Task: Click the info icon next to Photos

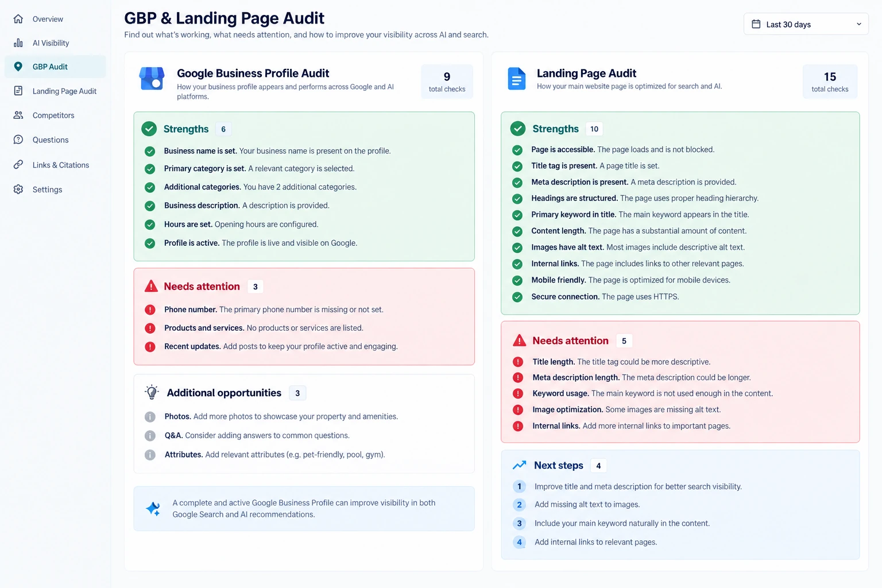Action: tap(150, 417)
